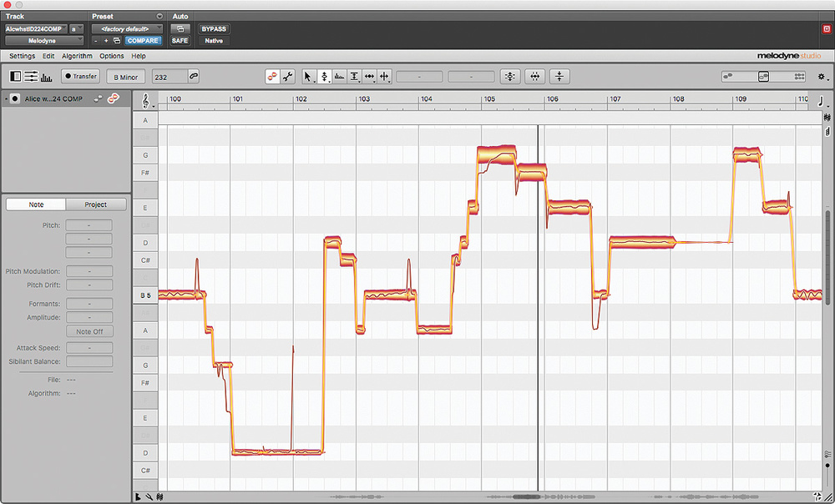This screenshot has height=504, width=835.
Task: Switch to the Project tab
Action: (x=96, y=204)
